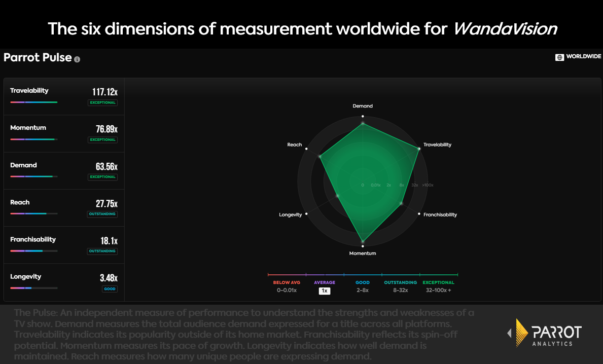Click the GOOD badge under Longevity
Screen dimensions: 603x364
click(110, 289)
